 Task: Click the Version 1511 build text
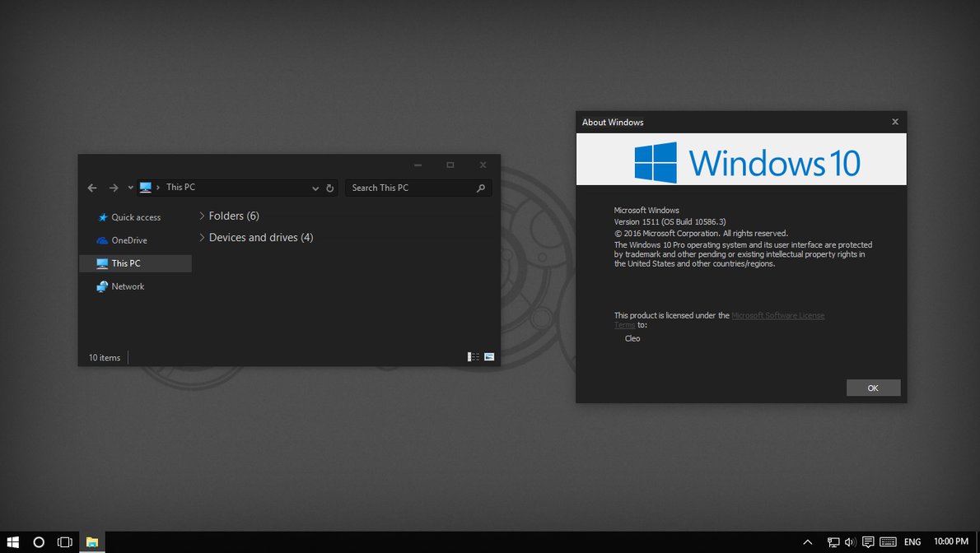click(x=670, y=222)
